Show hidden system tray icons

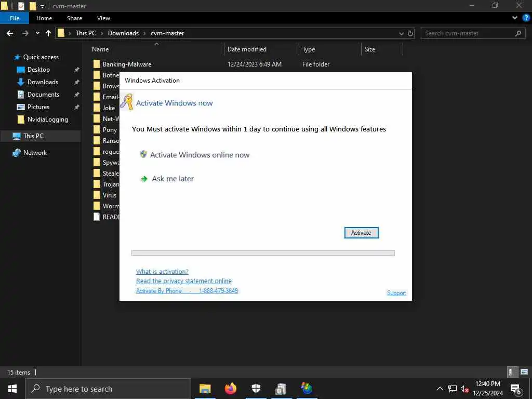(440, 389)
